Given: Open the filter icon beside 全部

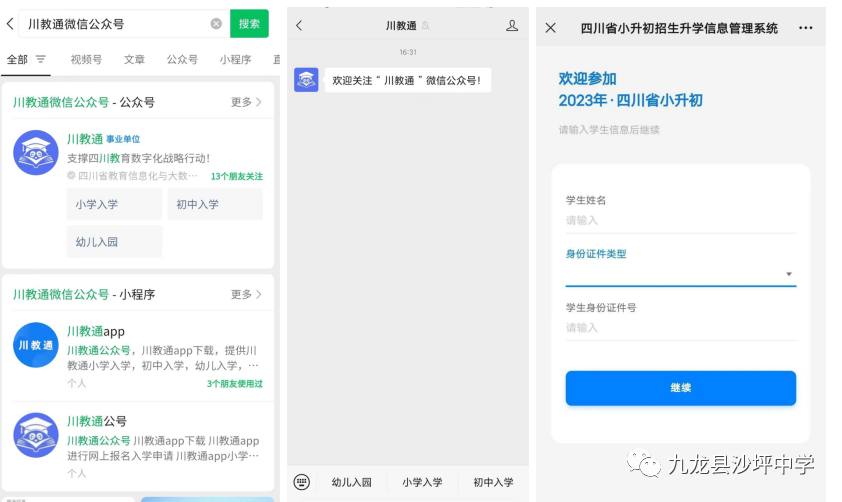Looking at the screenshot, I should 41,59.
